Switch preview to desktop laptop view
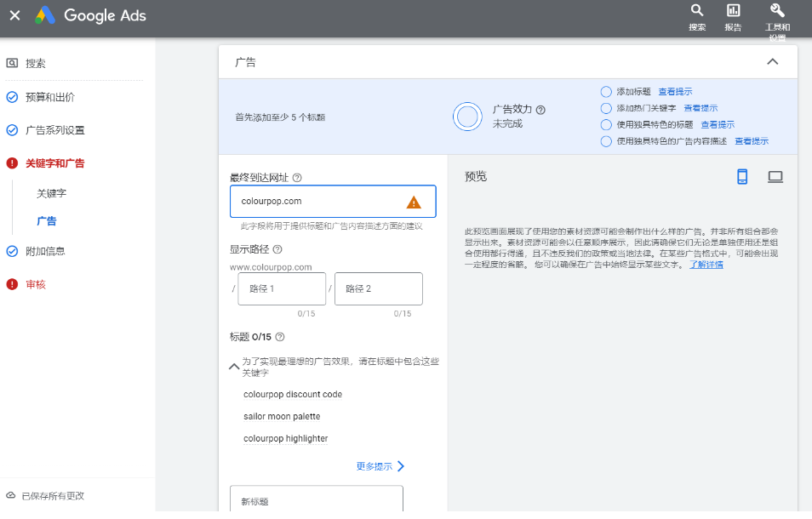This screenshot has height=519, width=812. coord(775,177)
